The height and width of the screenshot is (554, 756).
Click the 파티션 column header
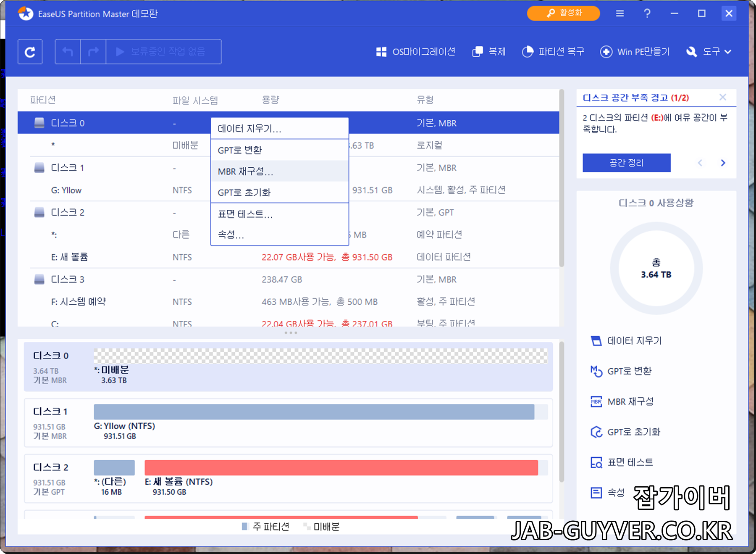[x=43, y=100]
